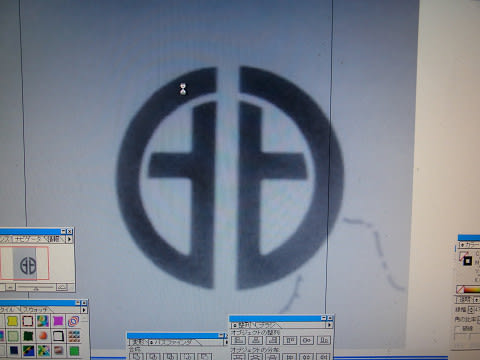Click the vertical align bottom icon
Viewport: 480px width, 360px height.
(x=323, y=340)
